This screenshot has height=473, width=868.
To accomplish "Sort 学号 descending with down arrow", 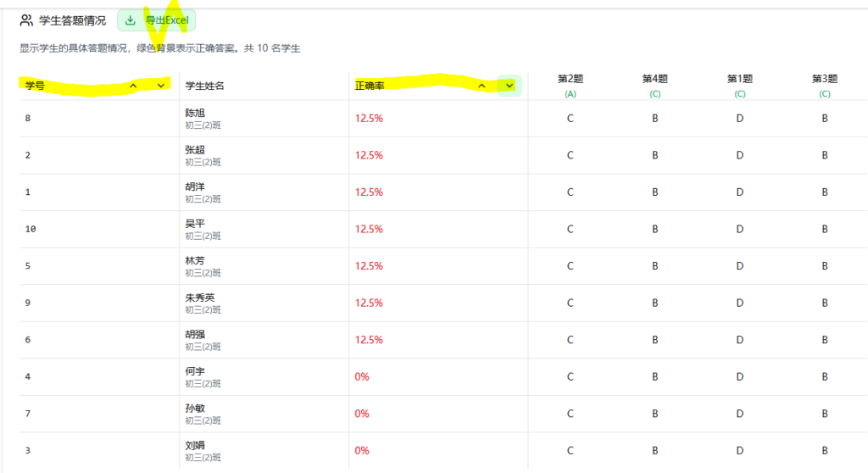I will coord(161,86).
